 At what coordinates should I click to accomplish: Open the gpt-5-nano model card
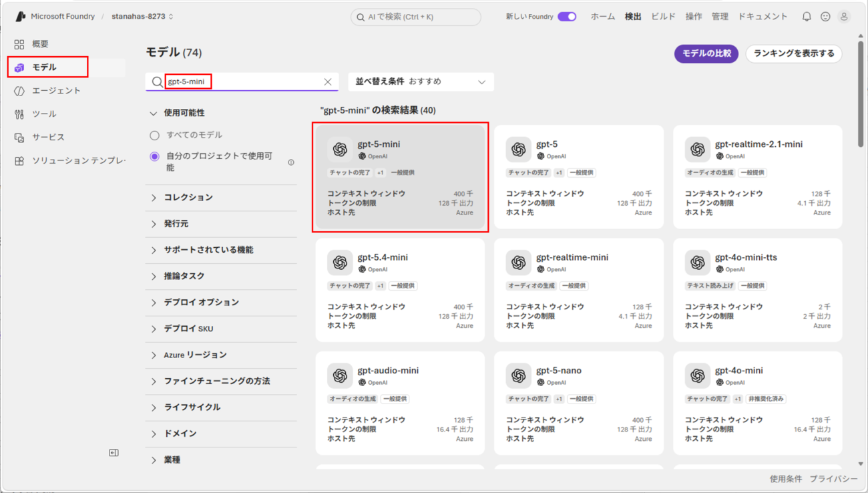tap(579, 403)
